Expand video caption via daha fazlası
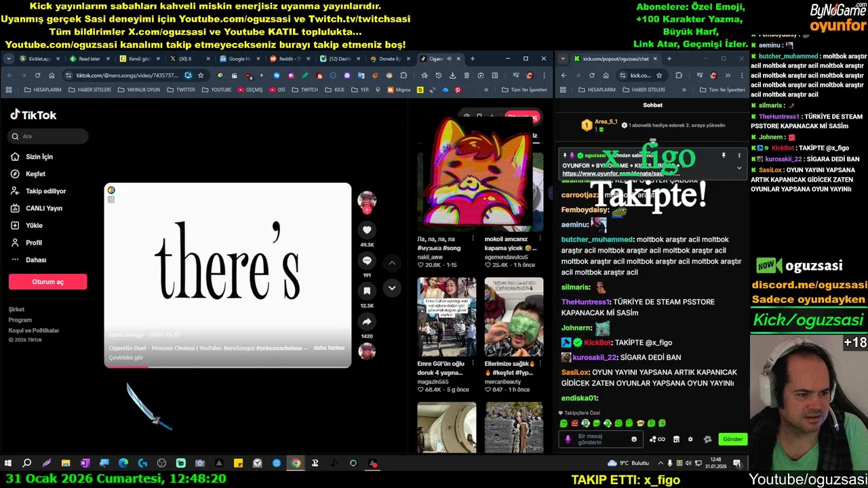 pos(329,348)
